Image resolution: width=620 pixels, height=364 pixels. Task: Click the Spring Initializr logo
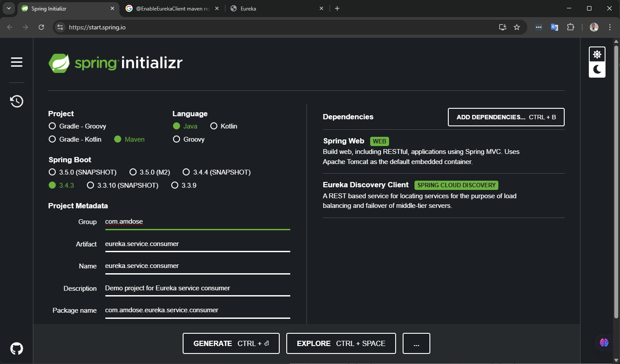[x=115, y=63]
